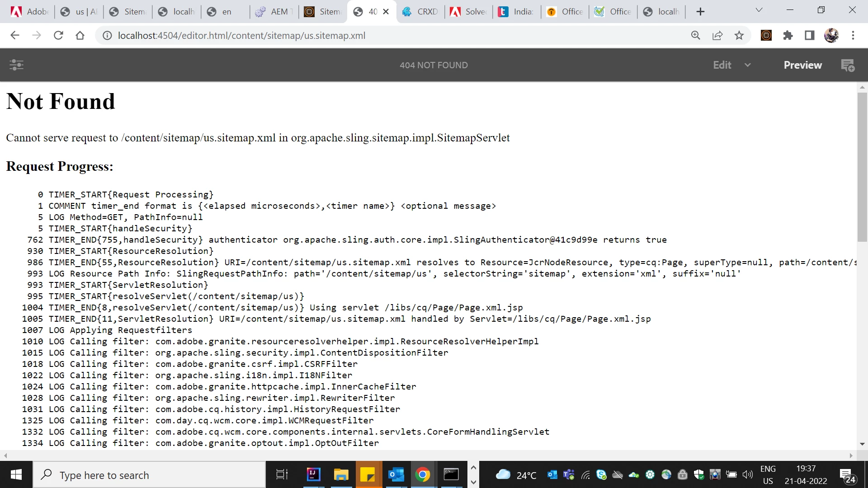Image resolution: width=868 pixels, height=488 pixels.
Task: Switch to the CRXDE browser tab
Action: [420, 12]
